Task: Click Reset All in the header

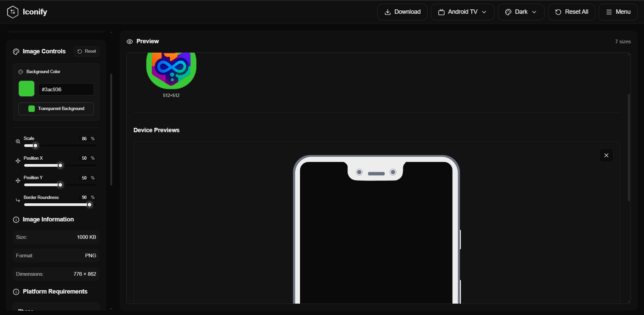Action: click(x=571, y=12)
